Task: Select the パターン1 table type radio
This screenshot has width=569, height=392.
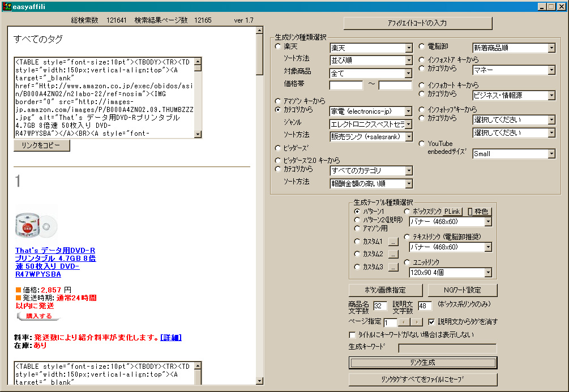Action: pyautogui.click(x=357, y=211)
